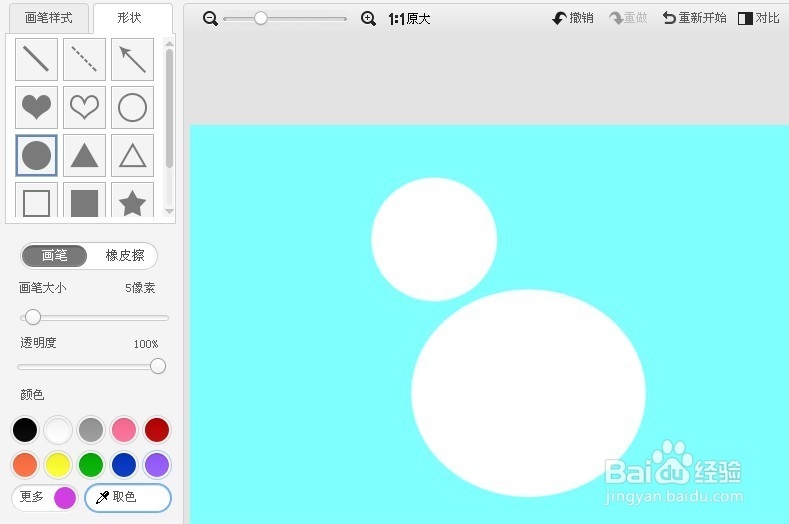The height and width of the screenshot is (524, 789).
Task: Pick the green color swatch
Action: tap(91, 465)
